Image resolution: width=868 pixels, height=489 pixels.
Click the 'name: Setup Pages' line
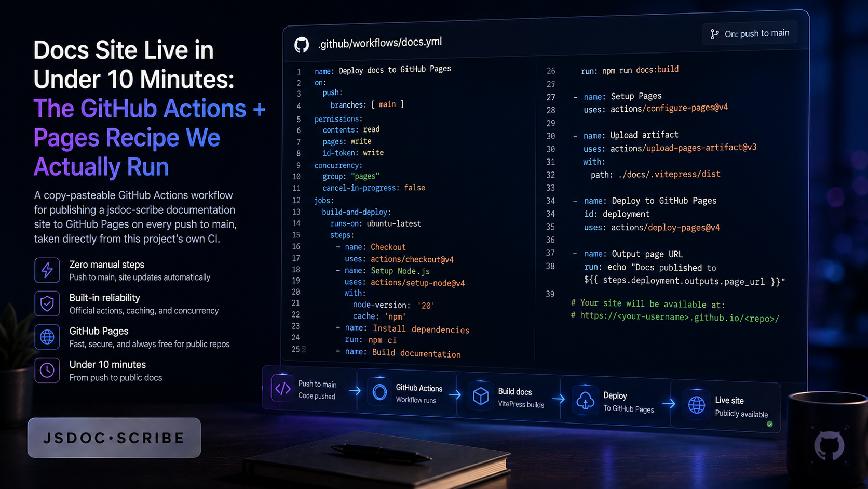[622, 96]
